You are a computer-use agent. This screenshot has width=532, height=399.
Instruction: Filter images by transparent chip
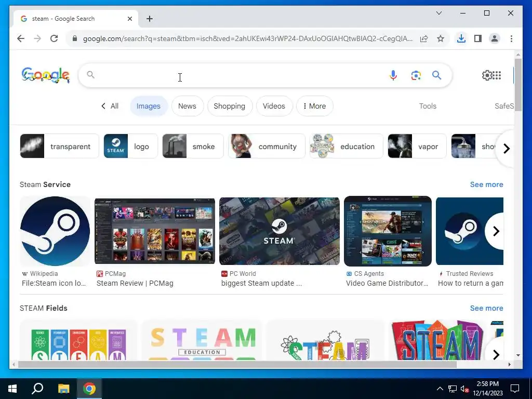point(59,146)
